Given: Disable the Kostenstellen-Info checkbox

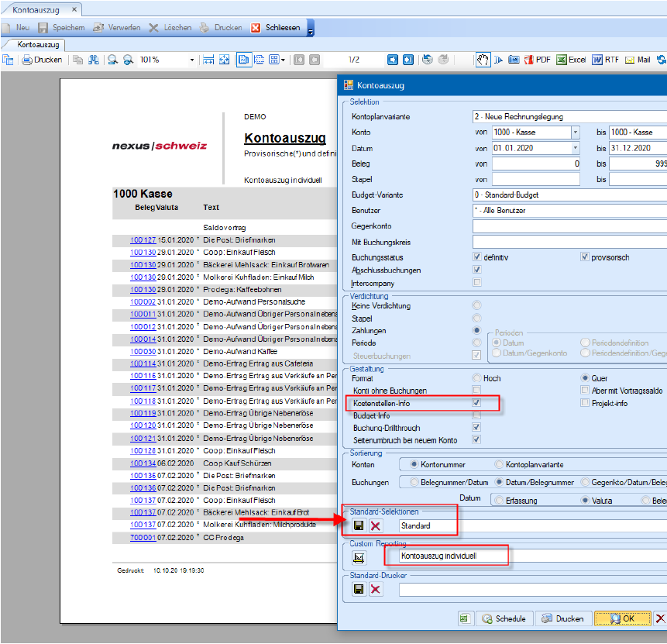Looking at the screenshot, I should point(477,403).
